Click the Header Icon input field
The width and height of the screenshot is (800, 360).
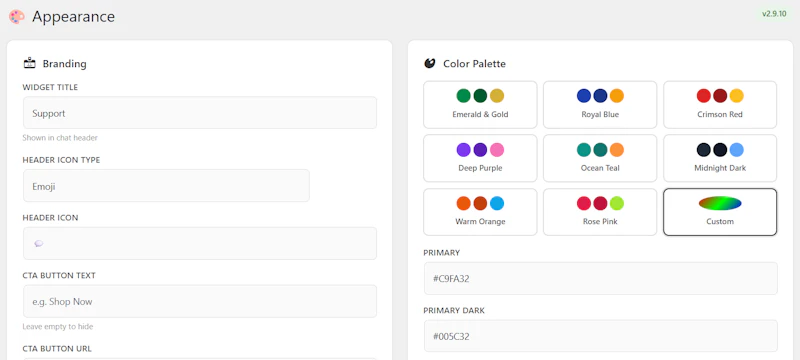point(200,243)
